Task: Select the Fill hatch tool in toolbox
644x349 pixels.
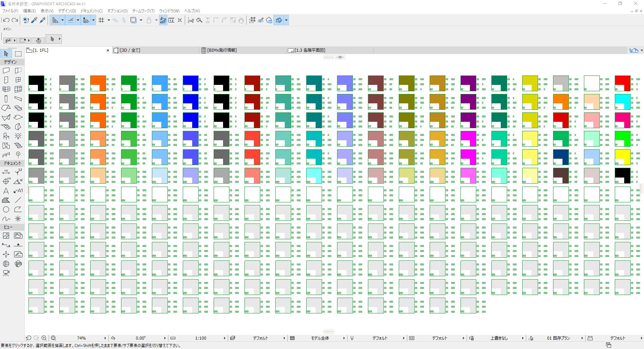Action: coord(6,200)
